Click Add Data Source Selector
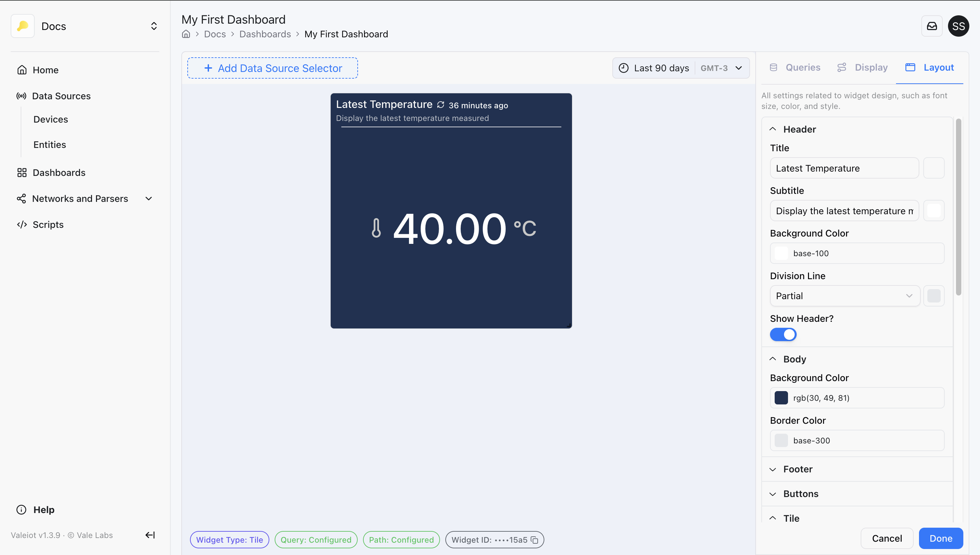Image resolution: width=980 pixels, height=555 pixels. pos(272,68)
